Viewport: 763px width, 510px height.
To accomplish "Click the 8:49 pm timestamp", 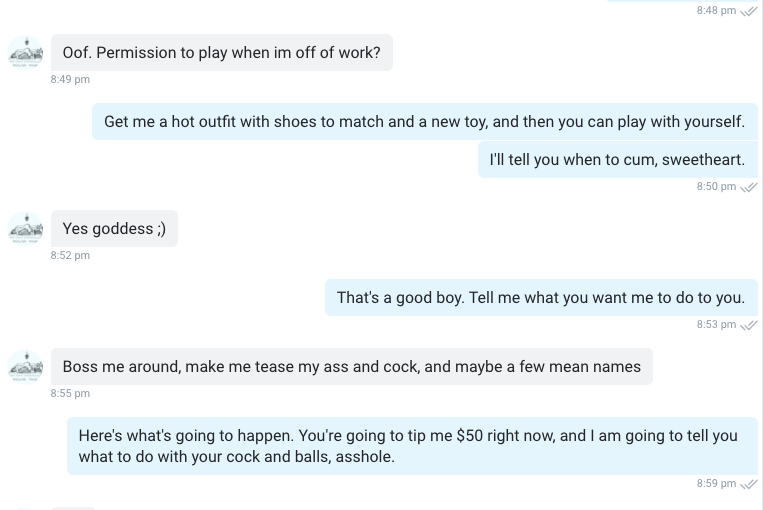I will (70, 80).
